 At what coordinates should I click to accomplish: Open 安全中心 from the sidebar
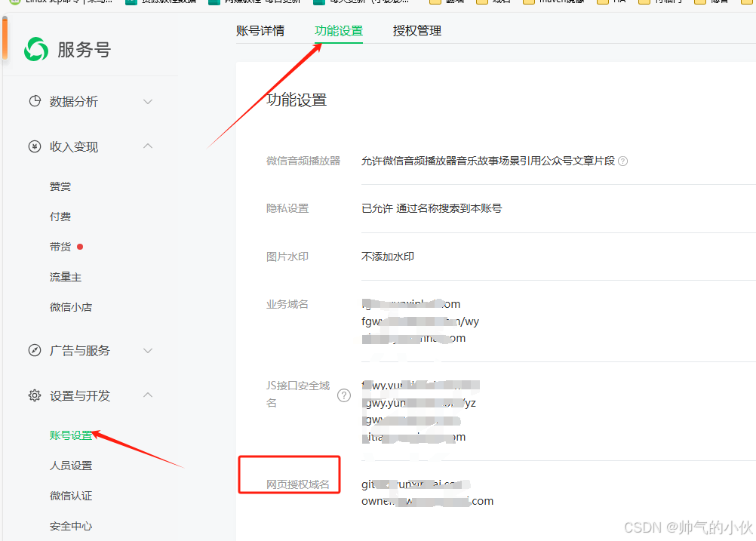pos(71,526)
